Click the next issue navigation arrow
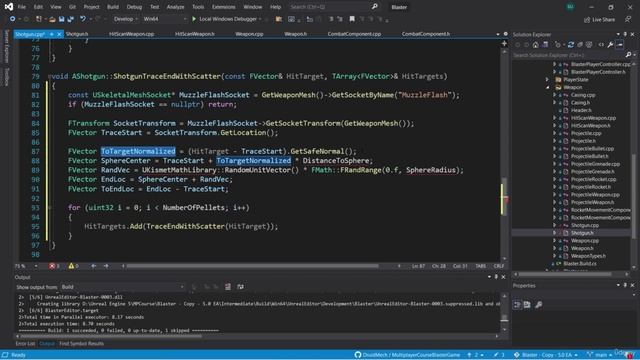Viewport: 640px width, 360px height. 106,266
